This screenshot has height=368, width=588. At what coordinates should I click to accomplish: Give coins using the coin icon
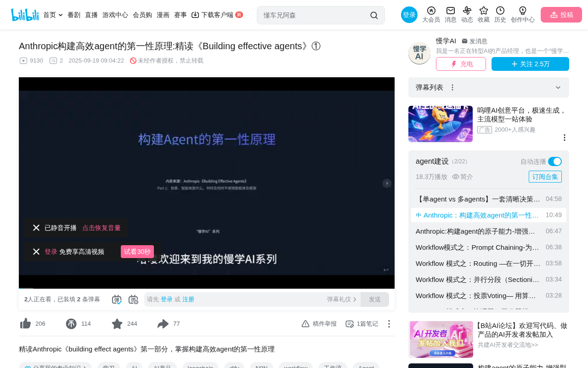pyautogui.click(x=71, y=324)
